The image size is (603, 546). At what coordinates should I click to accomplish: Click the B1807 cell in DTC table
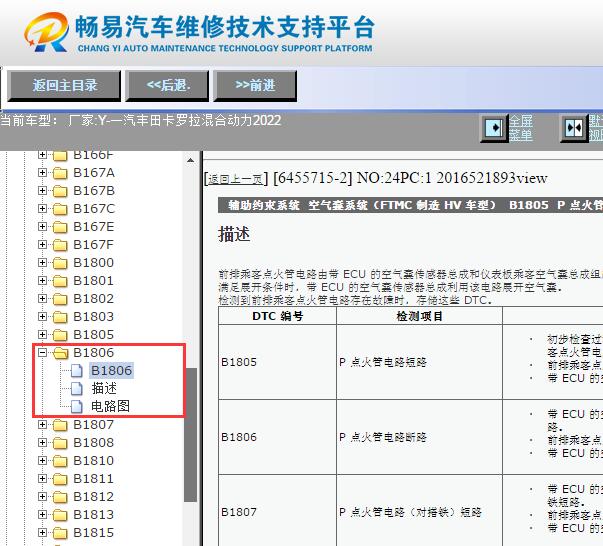pyautogui.click(x=277, y=511)
